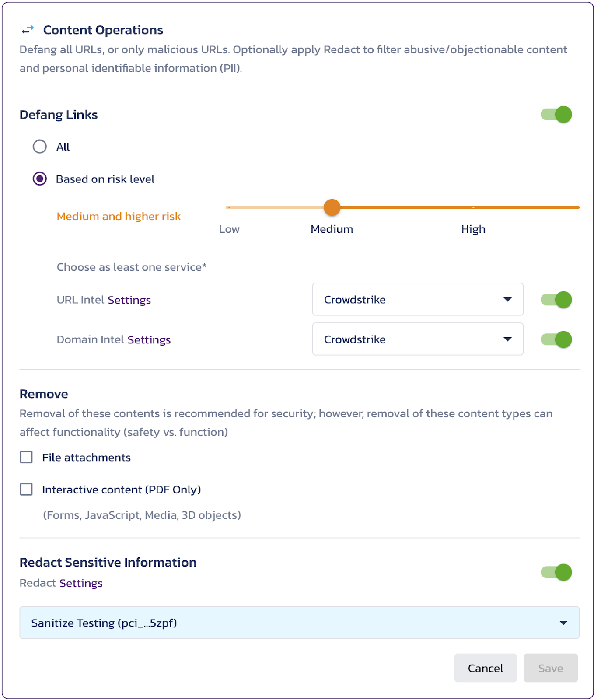
Task: Disable the Domain Intel service toggle
Action: [x=556, y=339]
